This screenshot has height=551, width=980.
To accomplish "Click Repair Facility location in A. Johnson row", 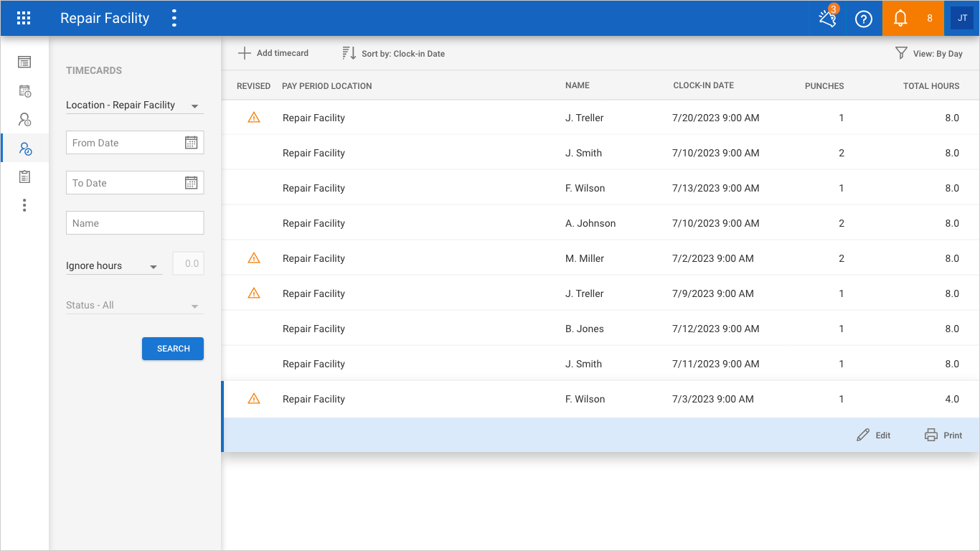I will pyautogui.click(x=314, y=223).
